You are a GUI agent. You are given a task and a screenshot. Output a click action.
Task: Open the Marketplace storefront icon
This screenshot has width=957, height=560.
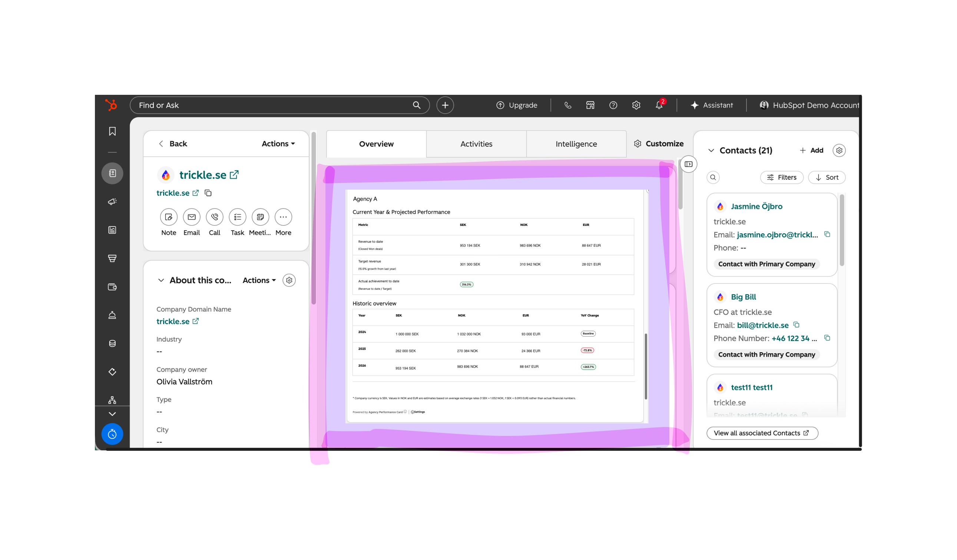[x=590, y=105]
